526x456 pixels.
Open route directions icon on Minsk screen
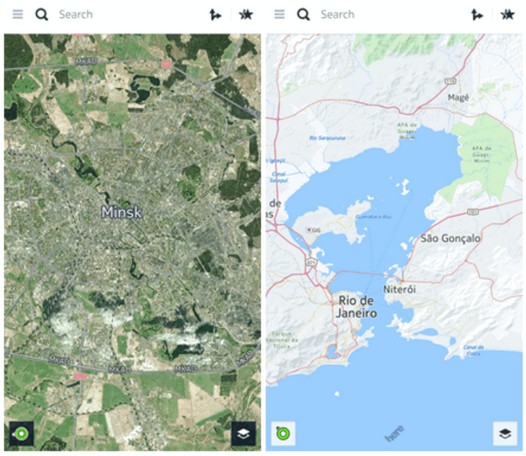pyautogui.click(x=215, y=15)
